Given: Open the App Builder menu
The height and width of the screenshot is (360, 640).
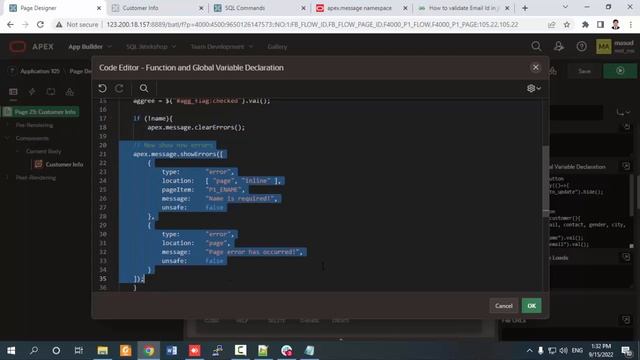Looking at the screenshot, I should 90,47.
